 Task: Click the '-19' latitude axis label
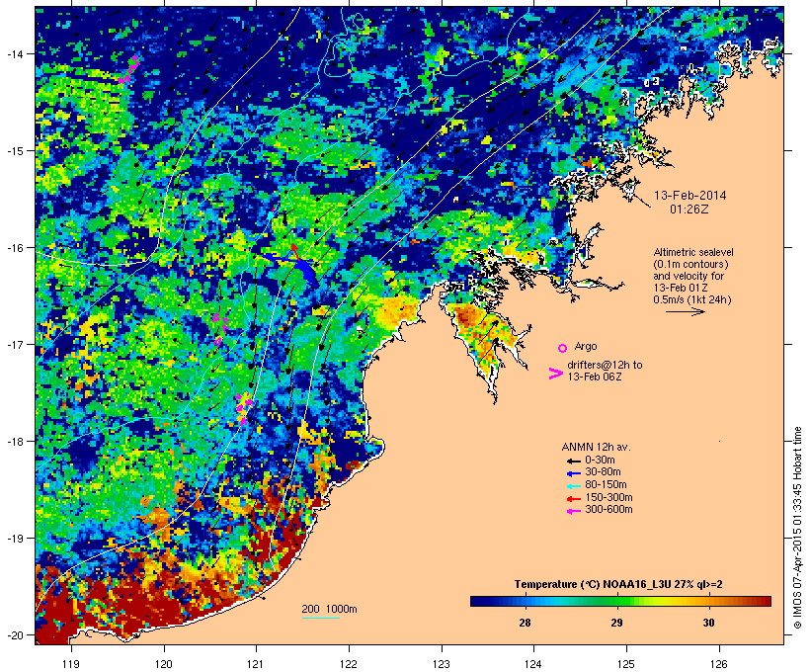tap(14, 539)
